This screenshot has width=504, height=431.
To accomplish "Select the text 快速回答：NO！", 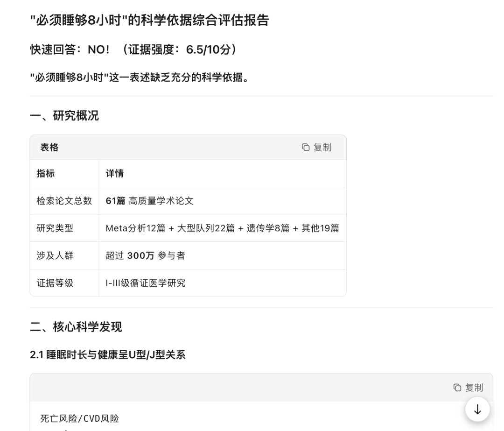I will coord(70,48).
